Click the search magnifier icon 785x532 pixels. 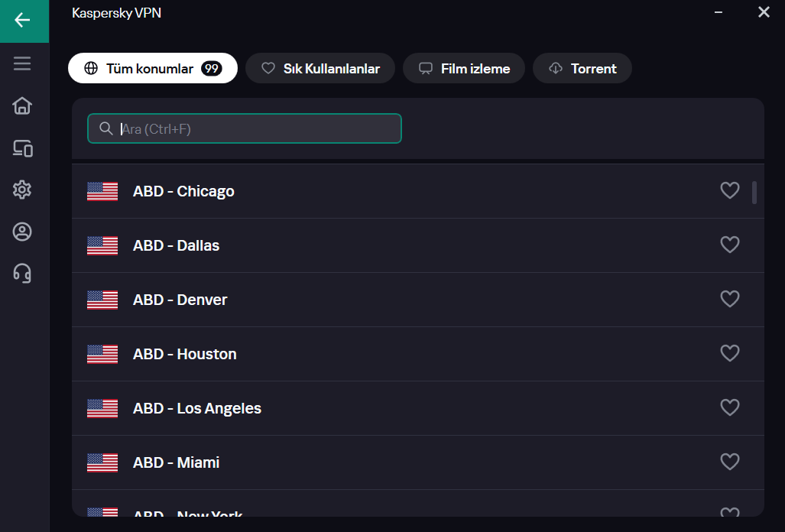(106, 128)
